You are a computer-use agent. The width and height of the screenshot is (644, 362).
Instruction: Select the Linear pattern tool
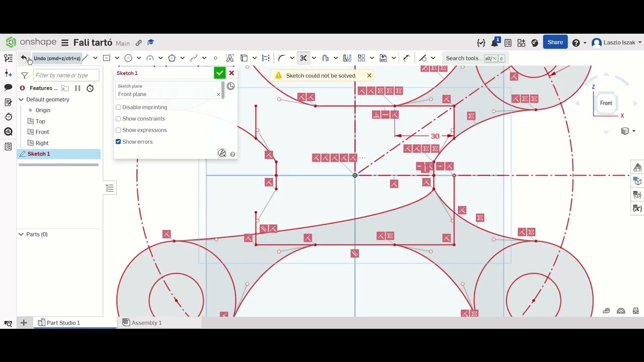point(361,58)
